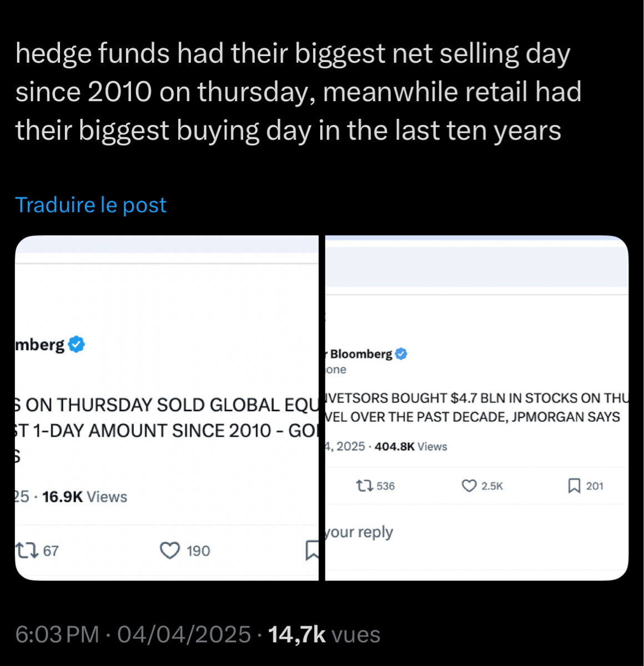Click the retweet icon showing 536
Screen dimensions: 644x666
365,486
